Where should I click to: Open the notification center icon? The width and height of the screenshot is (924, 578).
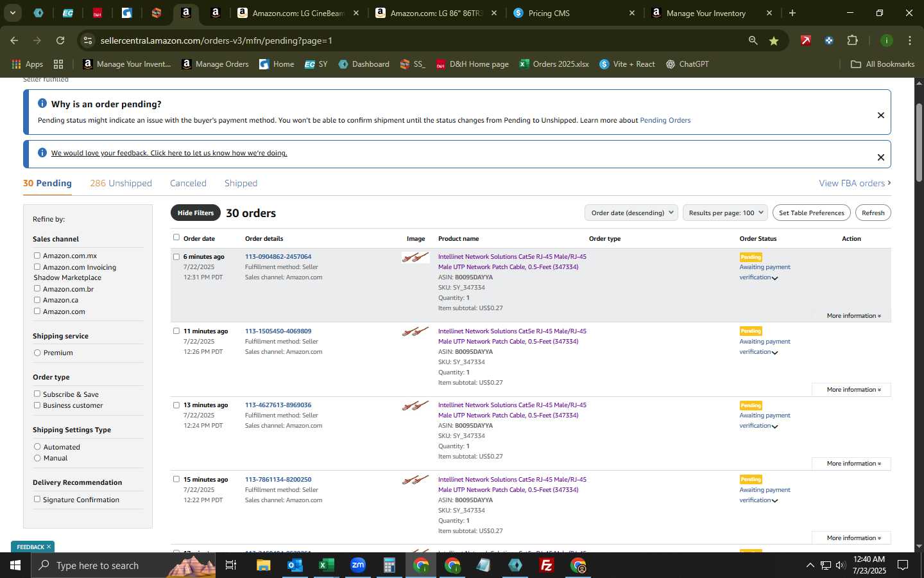[903, 565]
